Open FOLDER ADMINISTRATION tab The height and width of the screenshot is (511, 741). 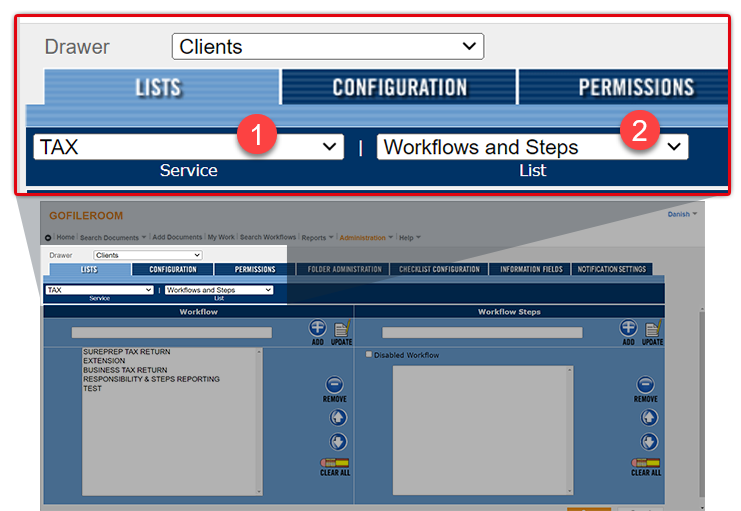(x=344, y=269)
